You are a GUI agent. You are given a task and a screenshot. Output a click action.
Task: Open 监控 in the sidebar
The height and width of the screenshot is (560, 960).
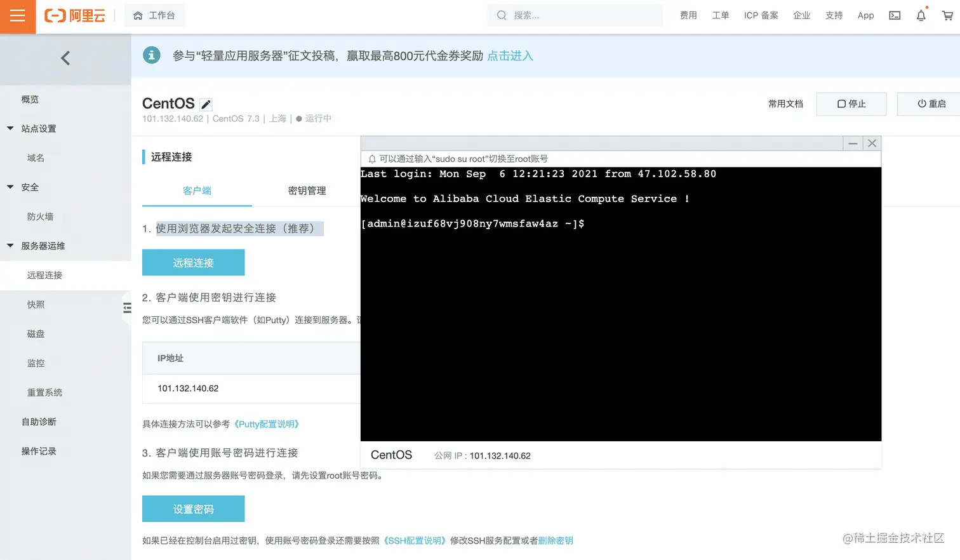36,363
